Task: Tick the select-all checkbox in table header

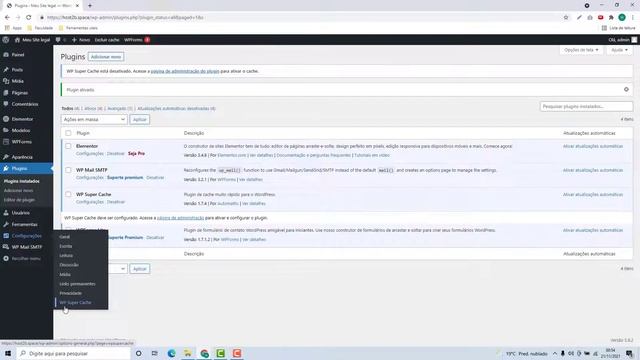Action: pyautogui.click(x=68, y=133)
